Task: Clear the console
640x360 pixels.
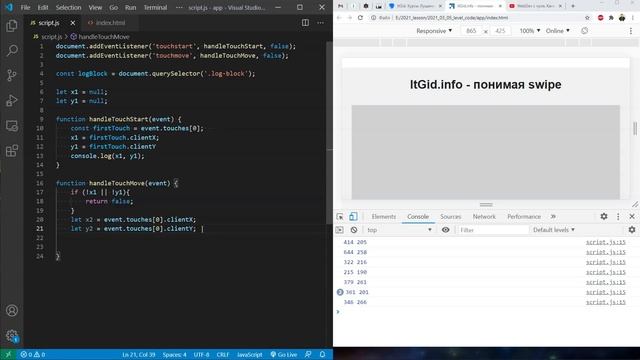Action: click(x=354, y=230)
